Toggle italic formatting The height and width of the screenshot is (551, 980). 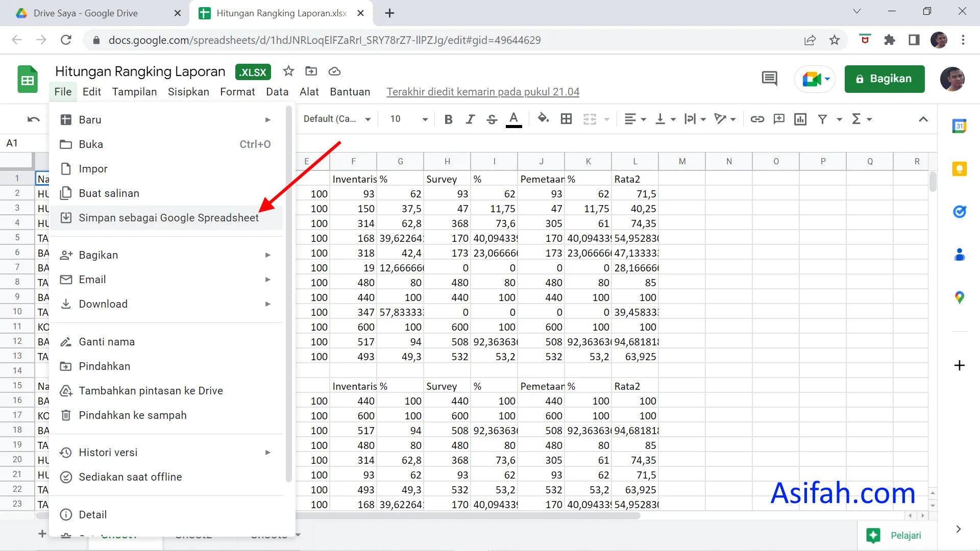[x=470, y=119]
